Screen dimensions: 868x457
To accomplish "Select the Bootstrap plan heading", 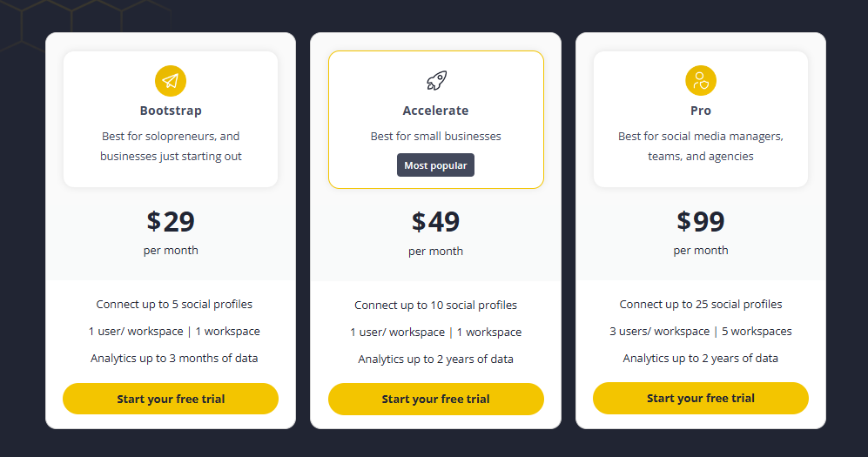I will pos(171,111).
